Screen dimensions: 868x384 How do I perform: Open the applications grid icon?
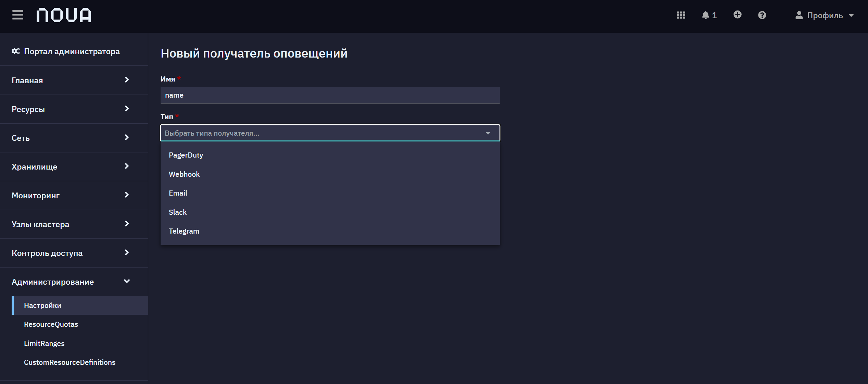click(681, 15)
